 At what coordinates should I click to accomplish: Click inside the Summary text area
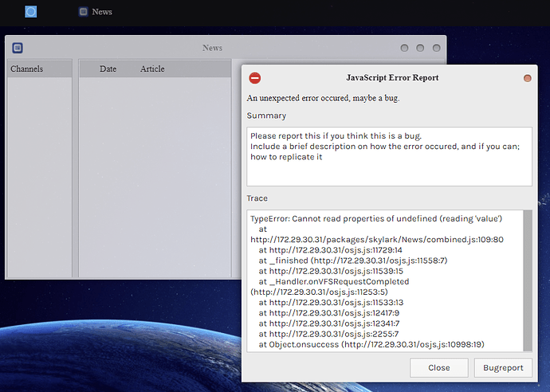pos(389,156)
